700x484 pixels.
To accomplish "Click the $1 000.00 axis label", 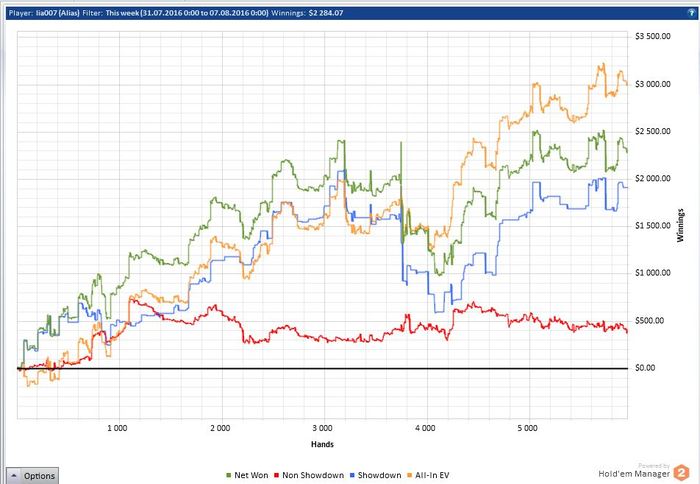I will pyautogui.click(x=653, y=273).
